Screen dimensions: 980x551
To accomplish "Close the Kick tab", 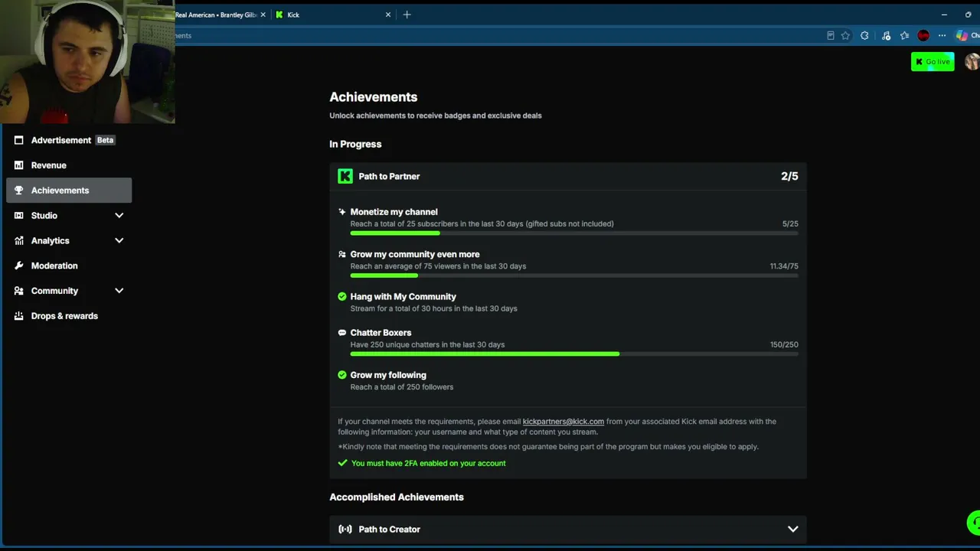I will 388,15.
